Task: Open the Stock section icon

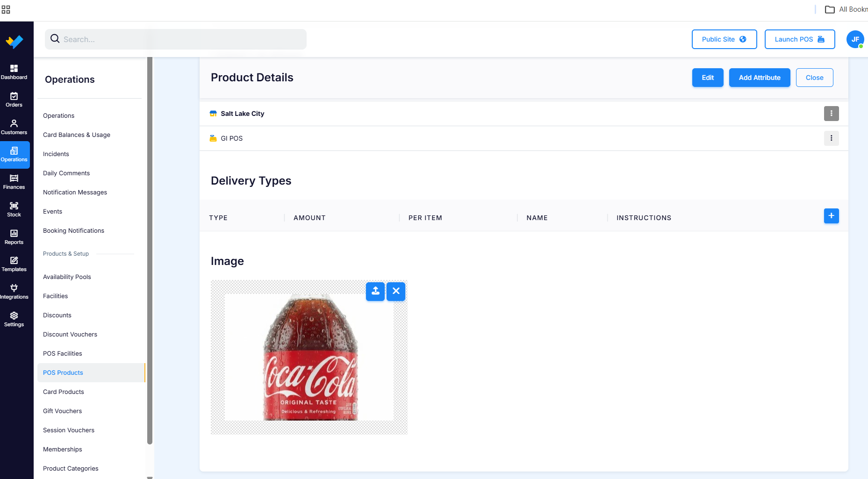Action: [x=14, y=210]
